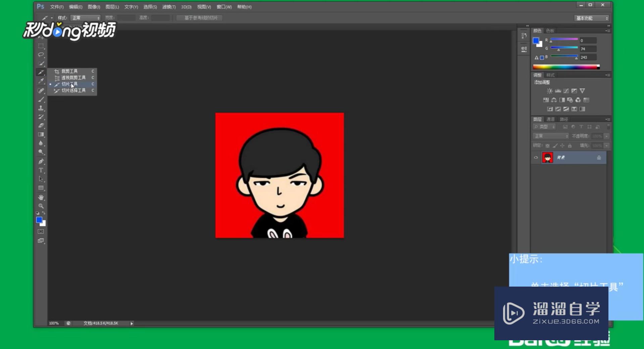Viewport: 644px width, 349px height.
Task: Open the Layers panel options menu
Action: pos(608,119)
